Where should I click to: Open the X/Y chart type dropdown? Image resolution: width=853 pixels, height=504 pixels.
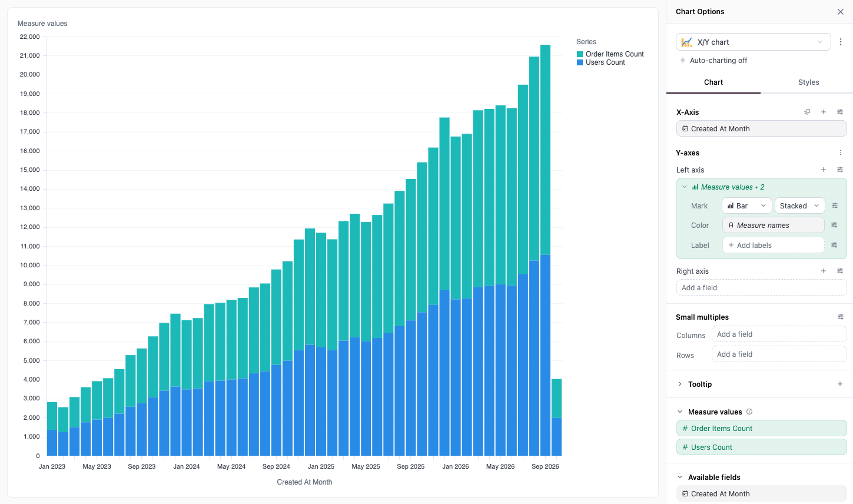click(754, 42)
